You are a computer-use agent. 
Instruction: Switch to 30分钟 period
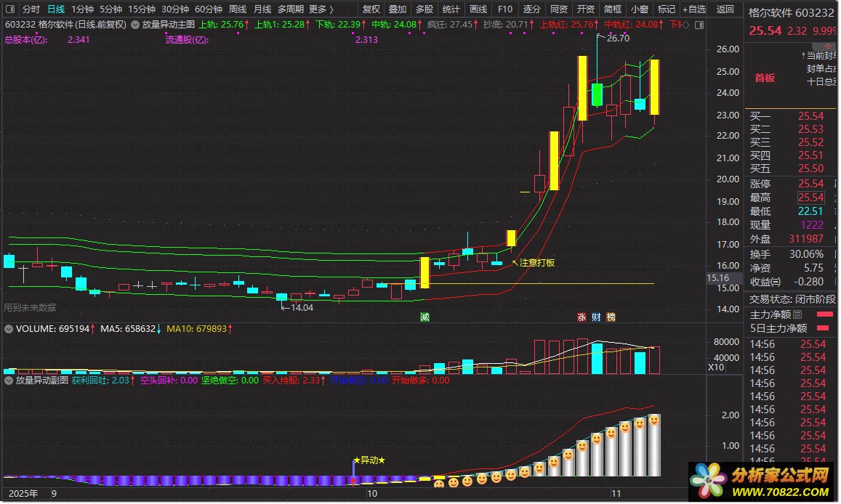pos(175,9)
